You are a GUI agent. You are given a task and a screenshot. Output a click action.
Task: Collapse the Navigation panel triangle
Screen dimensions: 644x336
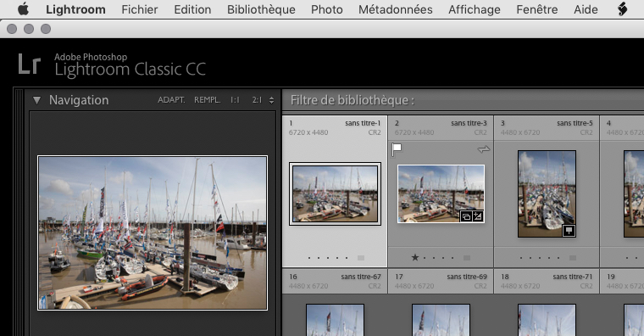point(36,100)
